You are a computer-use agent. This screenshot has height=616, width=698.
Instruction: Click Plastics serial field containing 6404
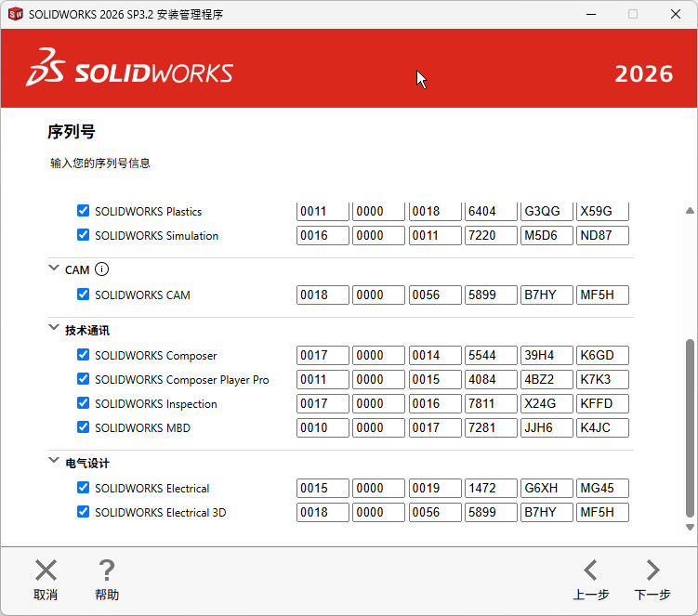click(491, 211)
